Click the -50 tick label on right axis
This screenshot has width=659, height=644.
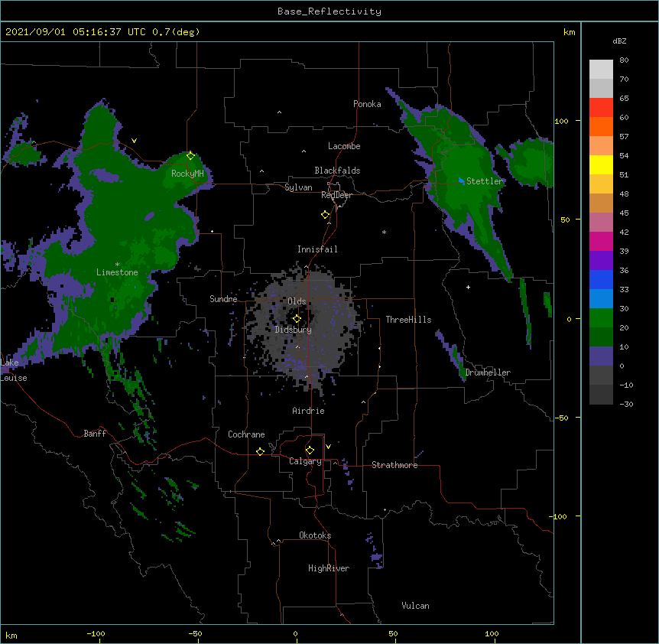click(561, 418)
